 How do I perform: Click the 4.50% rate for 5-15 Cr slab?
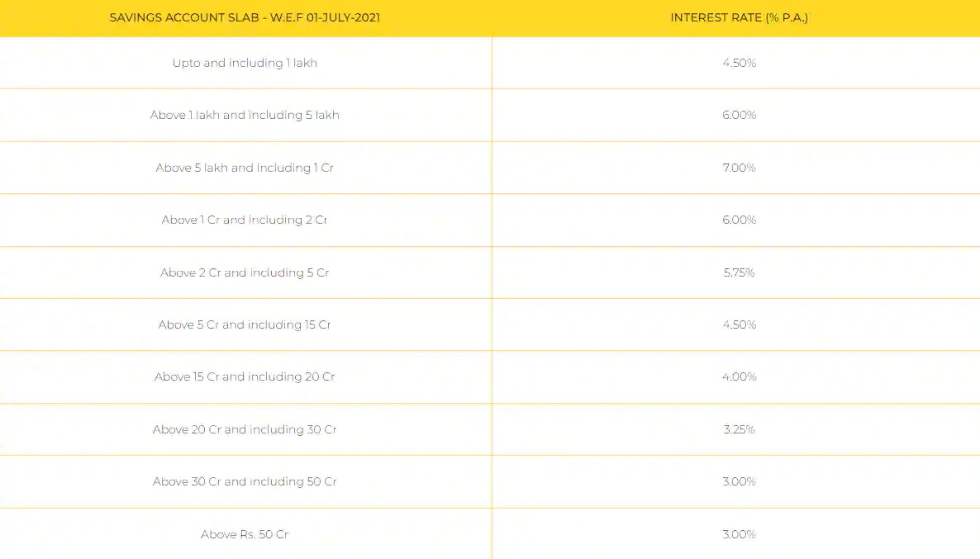coord(739,325)
